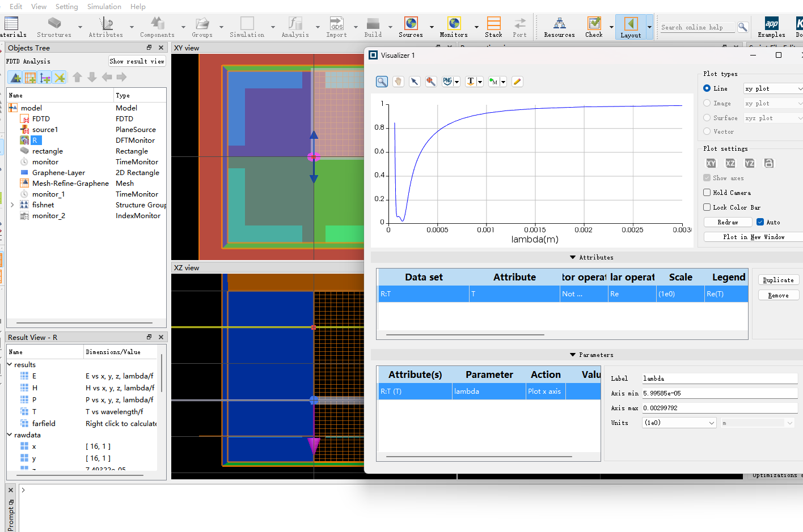Click the Layout toolbar icon
Viewport: 803px width, 532px height.
[631, 23]
